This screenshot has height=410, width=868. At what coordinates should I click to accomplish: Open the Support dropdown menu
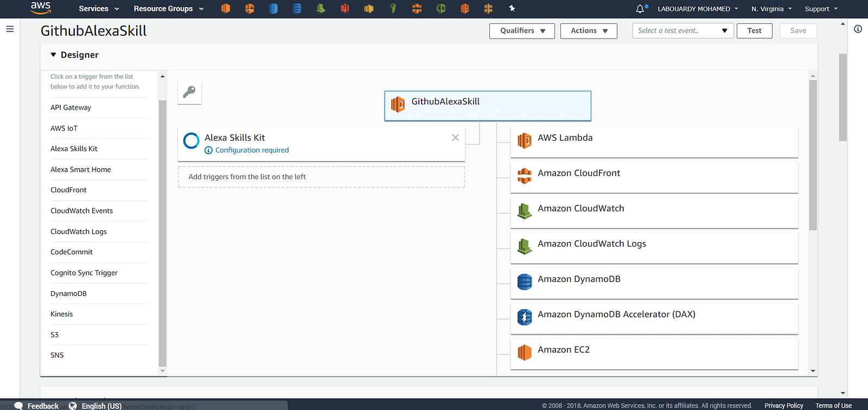coord(821,9)
